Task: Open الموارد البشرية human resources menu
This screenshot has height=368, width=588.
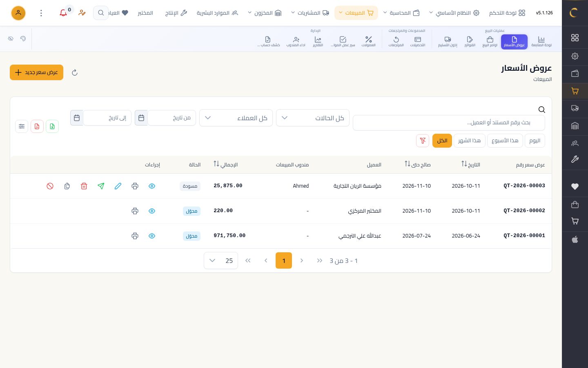Action: click(217, 13)
